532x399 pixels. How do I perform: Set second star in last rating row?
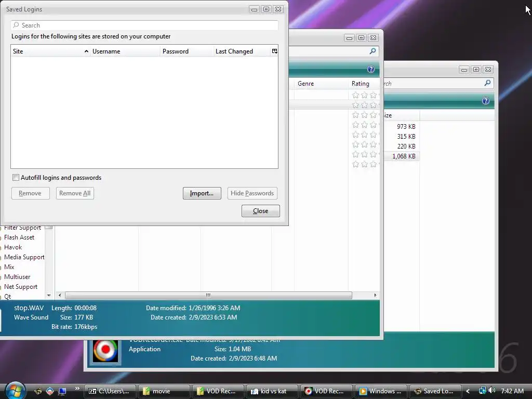tap(364, 164)
